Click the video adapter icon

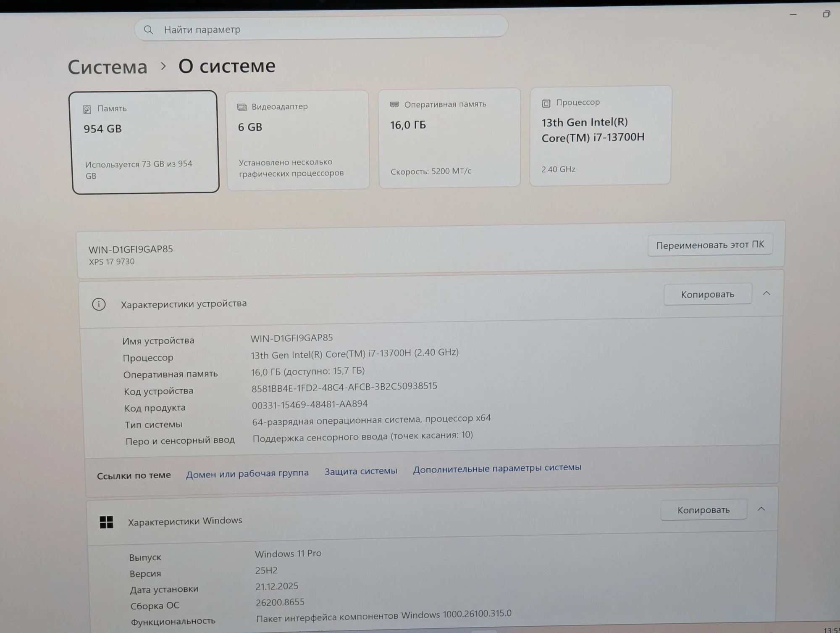click(x=242, y=107)
